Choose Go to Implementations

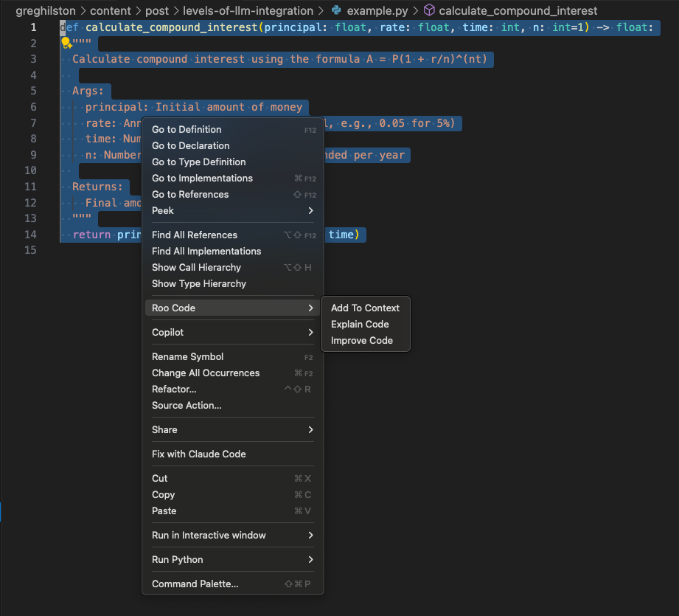[232, 178]
